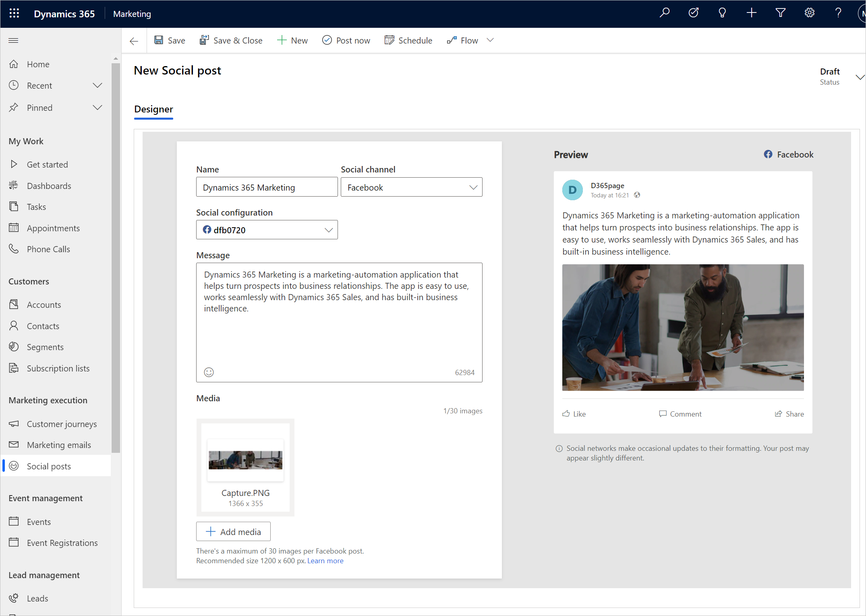Screen dimensions: 866x616
Task: Click the New record plus icon
Action: pyautogui.click(x=751, y=13)
